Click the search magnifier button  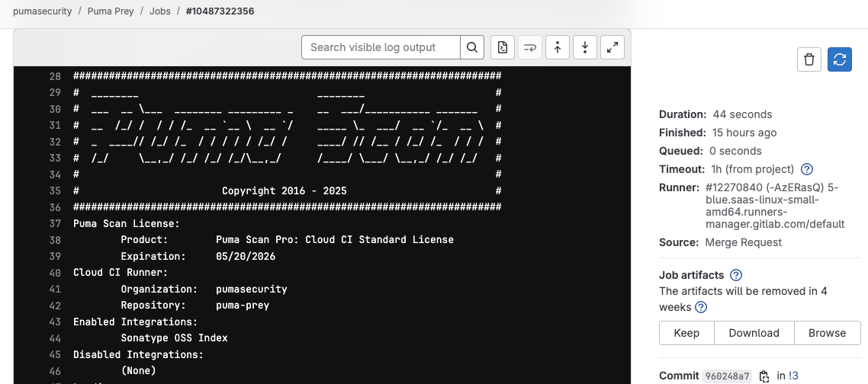click(472, 47)
